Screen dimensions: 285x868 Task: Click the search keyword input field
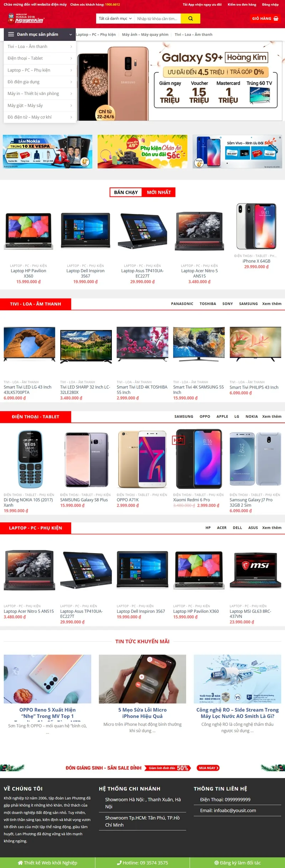click(157, 19)
